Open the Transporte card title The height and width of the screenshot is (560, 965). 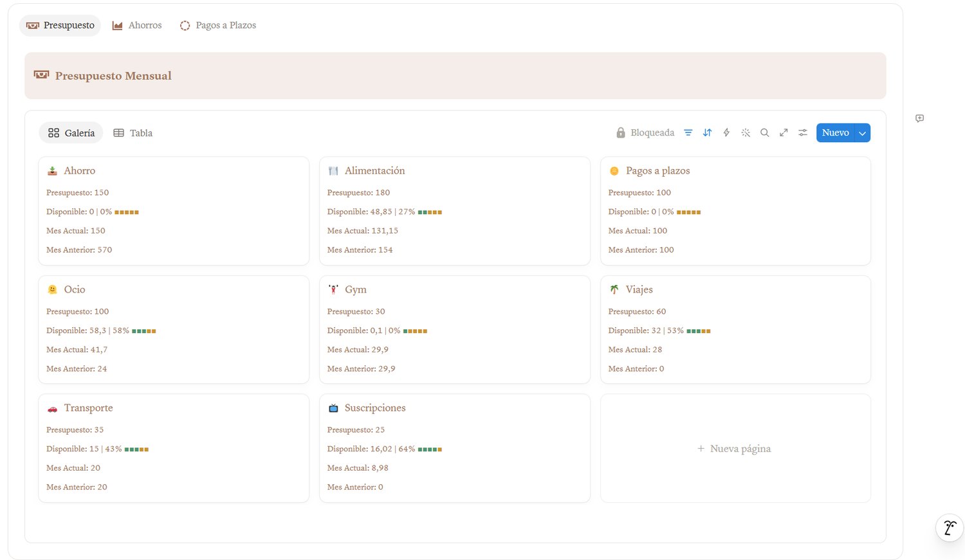click(x=88, y=408)
